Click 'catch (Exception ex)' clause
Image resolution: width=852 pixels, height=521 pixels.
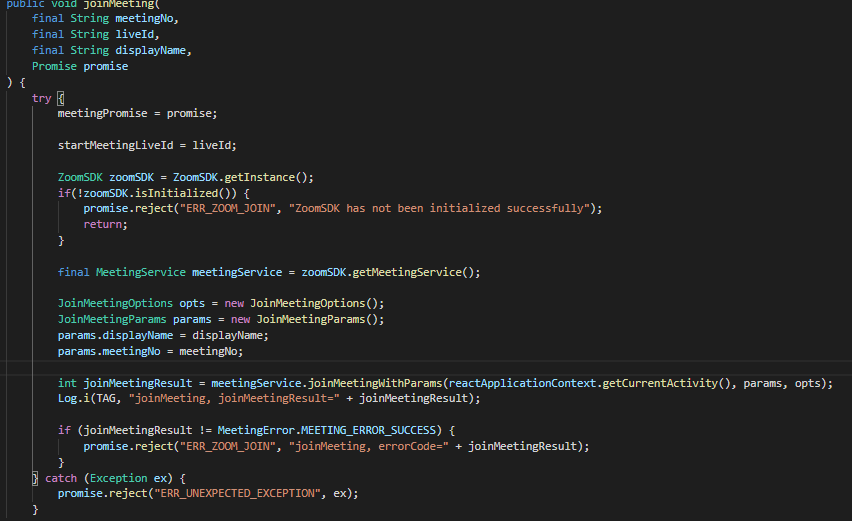pos(109,479)
